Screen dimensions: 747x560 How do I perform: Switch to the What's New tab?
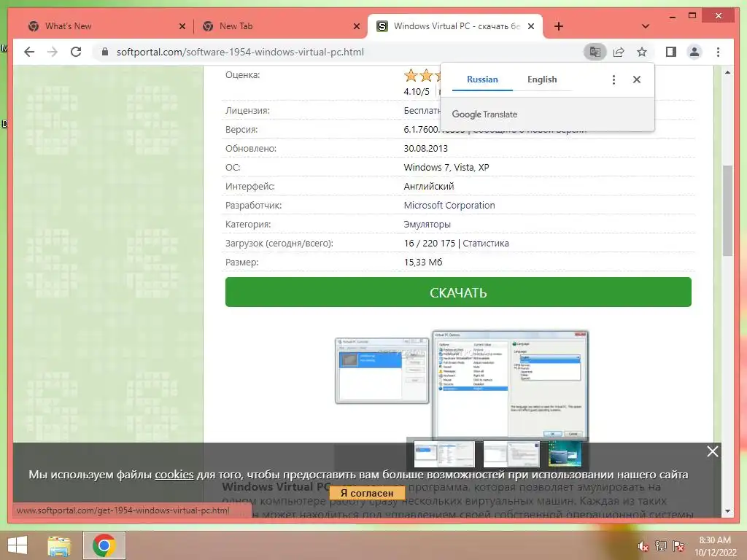pyautogui.click(x=107, y=26)
